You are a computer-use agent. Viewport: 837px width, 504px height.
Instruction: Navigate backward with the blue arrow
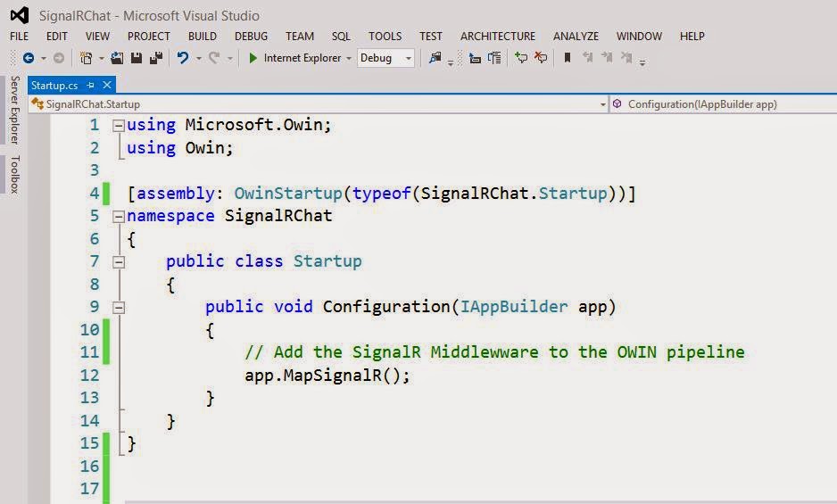(29, 58)
